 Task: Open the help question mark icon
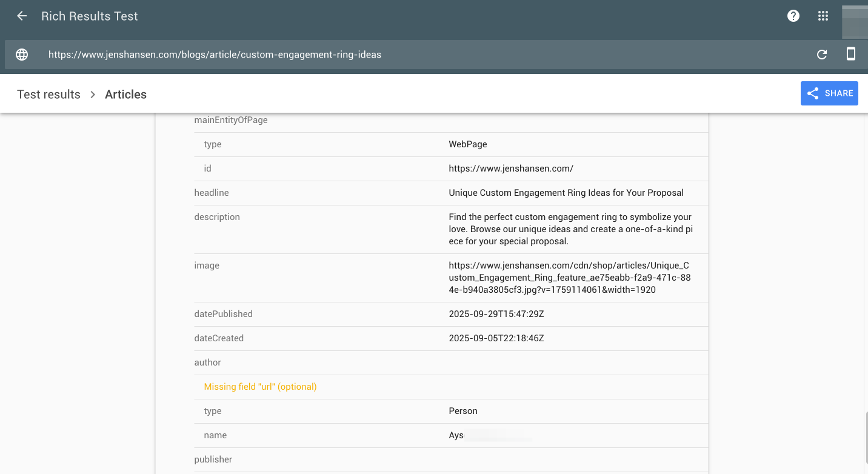coord(793,16)
